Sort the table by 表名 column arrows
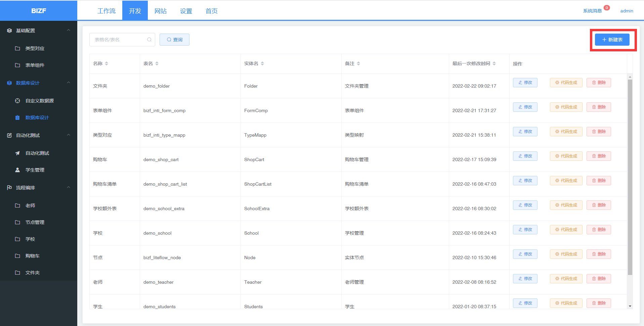 click(157, 63)
